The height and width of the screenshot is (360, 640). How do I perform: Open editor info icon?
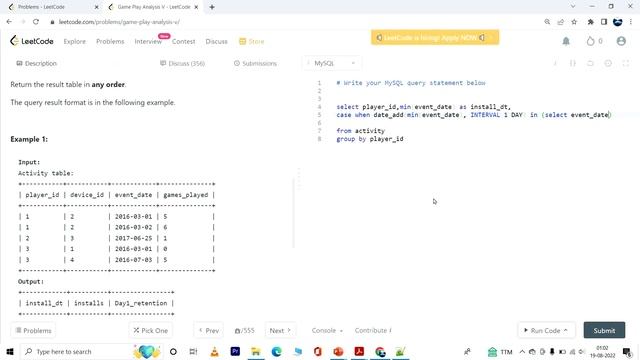pos(555,63)
